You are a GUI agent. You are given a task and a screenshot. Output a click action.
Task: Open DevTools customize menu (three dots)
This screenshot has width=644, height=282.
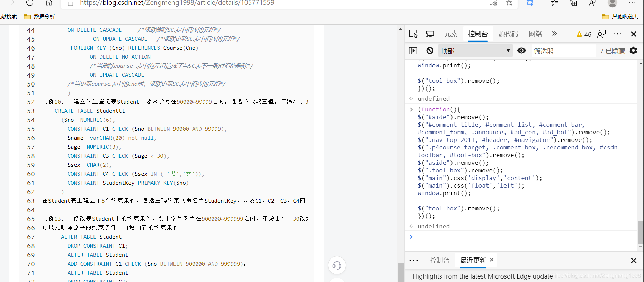(617, 34)
